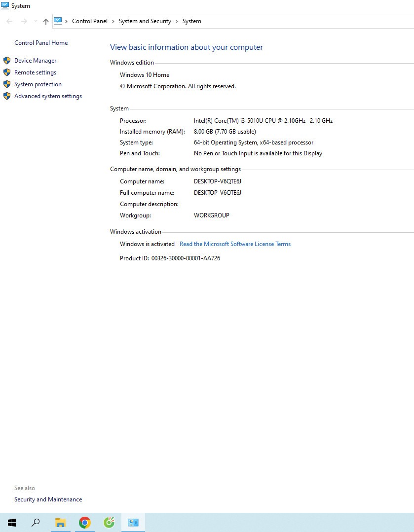Launch Google Chrome from the taskbar
The image size is (414, 532).
click(85, 523)
